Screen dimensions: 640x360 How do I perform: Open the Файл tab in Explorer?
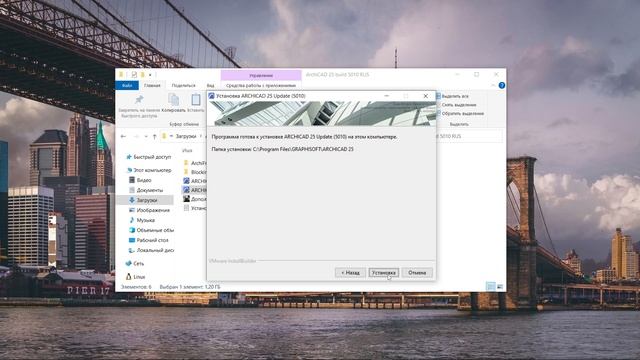coord(127,85)
